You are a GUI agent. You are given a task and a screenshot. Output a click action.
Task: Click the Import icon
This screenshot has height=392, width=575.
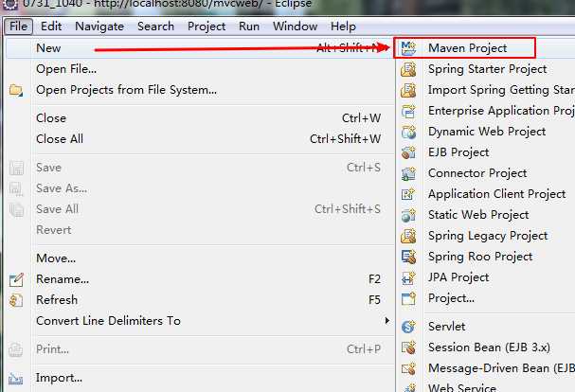click(x=16, y=378)
